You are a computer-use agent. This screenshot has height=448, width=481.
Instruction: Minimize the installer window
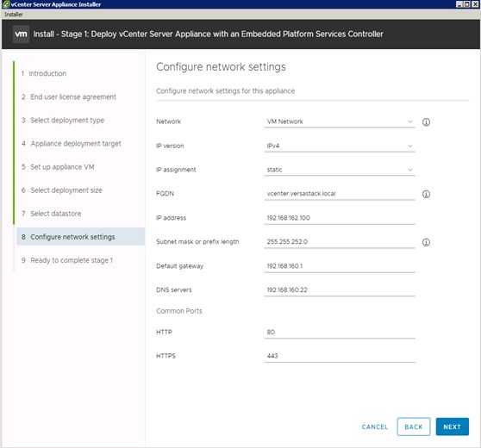(x=459, y=4)
